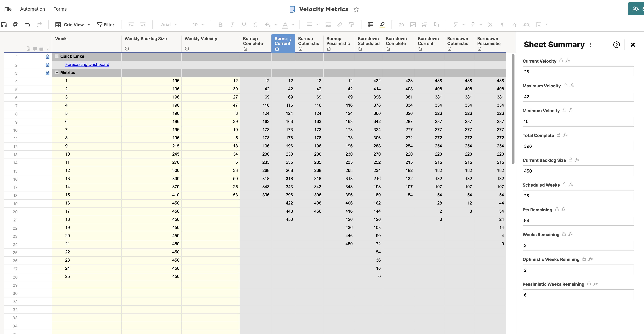
Task: Toggle Strikethrough formatting
Action: [255, 25]
